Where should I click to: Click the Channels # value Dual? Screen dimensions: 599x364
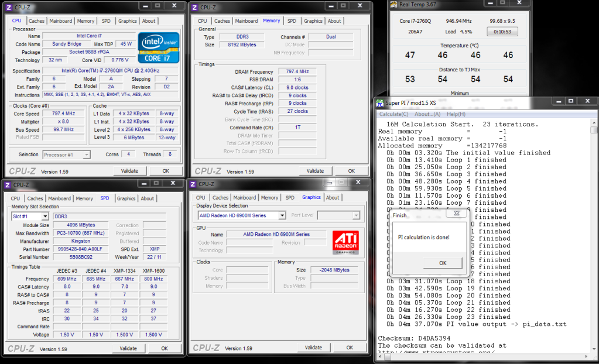pyautogui.click(x=331, y=37)
